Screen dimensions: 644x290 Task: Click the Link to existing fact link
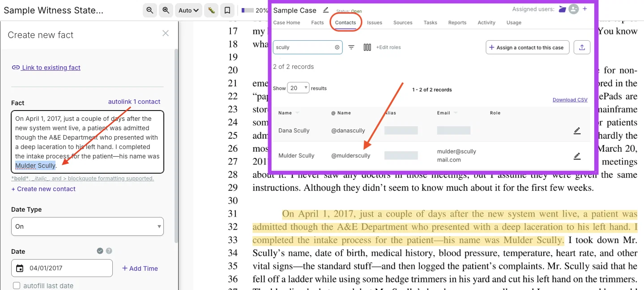pyautogui.click(x=46, y=68)
